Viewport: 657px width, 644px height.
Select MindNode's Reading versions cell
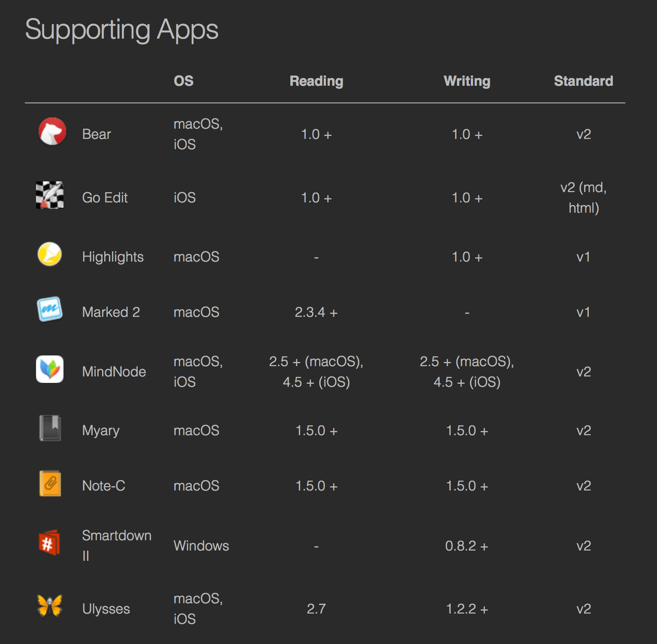316,372
